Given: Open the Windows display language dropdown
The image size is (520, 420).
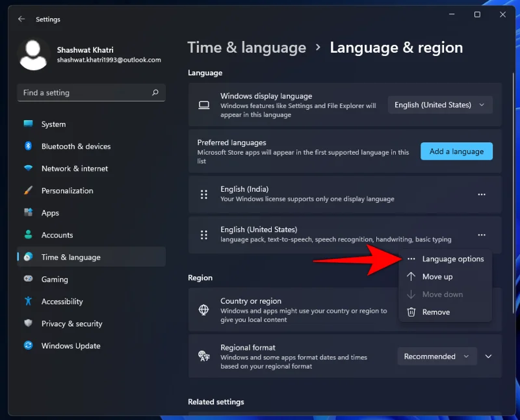Looking at the screenshot, I should point(439,104).
